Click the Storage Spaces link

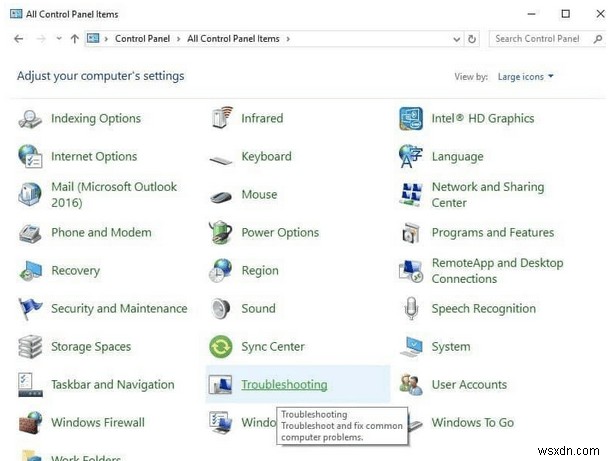coord(91,346)
